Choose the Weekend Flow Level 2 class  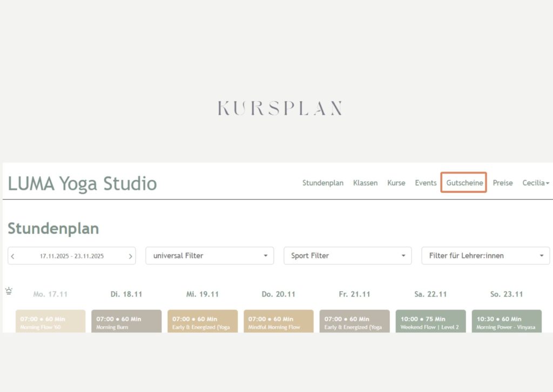pyautogui.click(x=430, y=322)
